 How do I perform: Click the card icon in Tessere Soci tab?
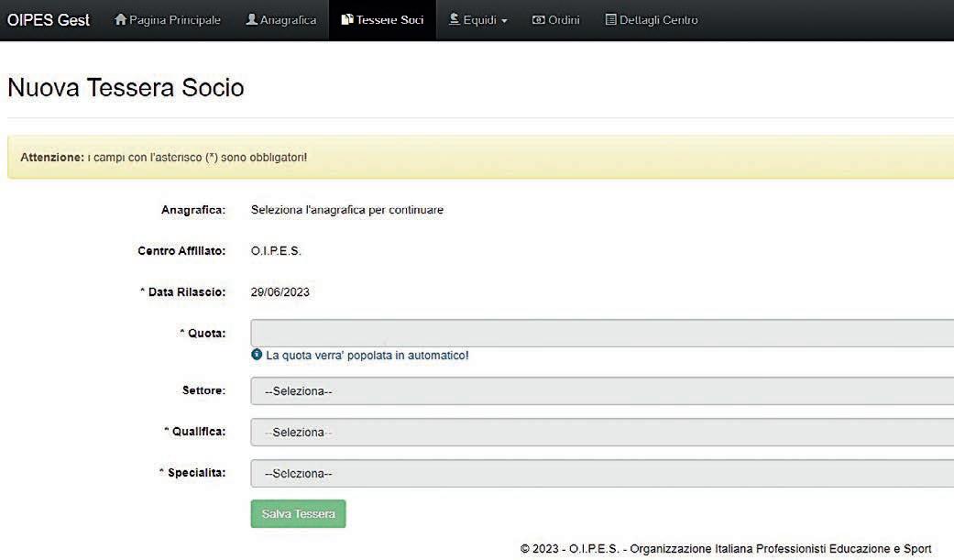tap(346, 19)
